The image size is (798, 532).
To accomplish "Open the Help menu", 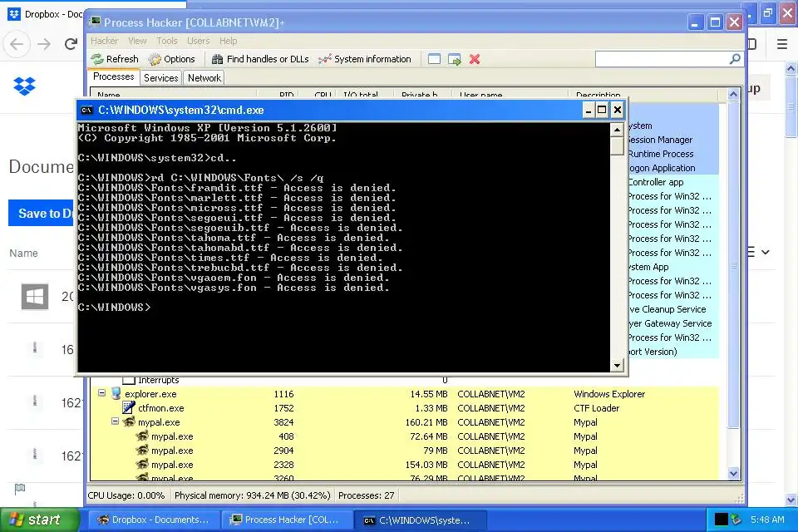I will (x=228, y=41).
